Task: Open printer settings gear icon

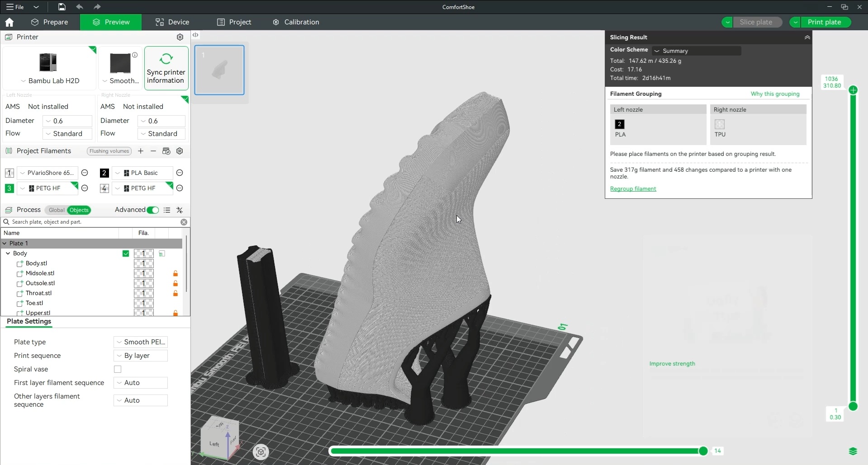Action: click(x=180, y=37)
